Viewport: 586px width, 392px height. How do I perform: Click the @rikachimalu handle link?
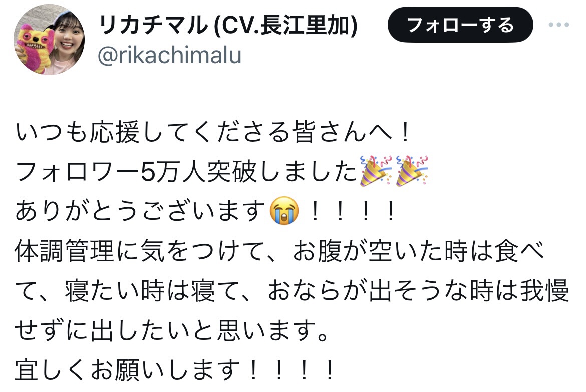tap(169, 55)
